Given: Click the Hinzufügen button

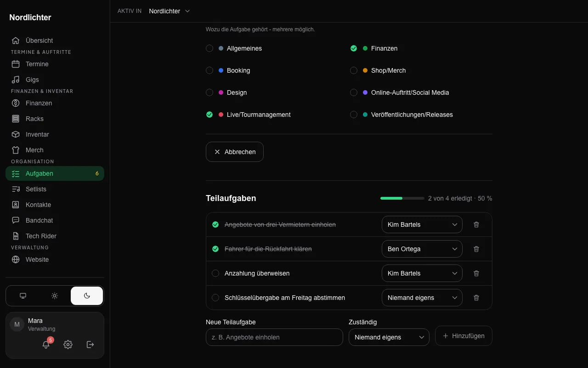Looking at the screenshot, I should click(x=464, y=336).
